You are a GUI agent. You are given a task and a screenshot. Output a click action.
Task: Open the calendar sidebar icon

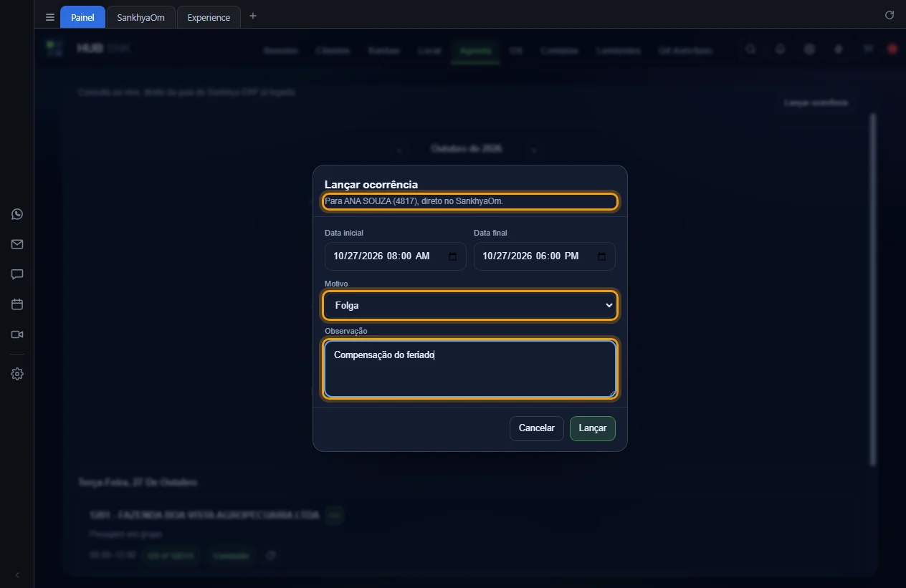click(x=17, y=304)
